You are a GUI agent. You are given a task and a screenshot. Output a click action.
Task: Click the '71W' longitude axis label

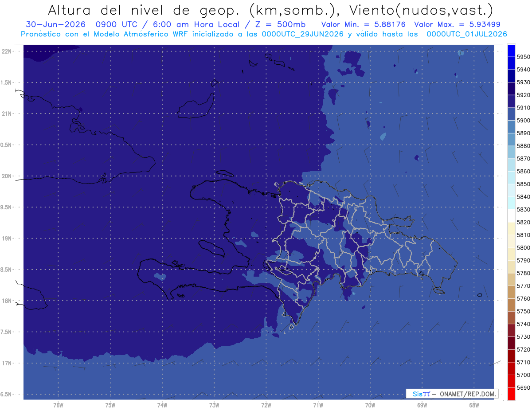(x=318, y=405)
